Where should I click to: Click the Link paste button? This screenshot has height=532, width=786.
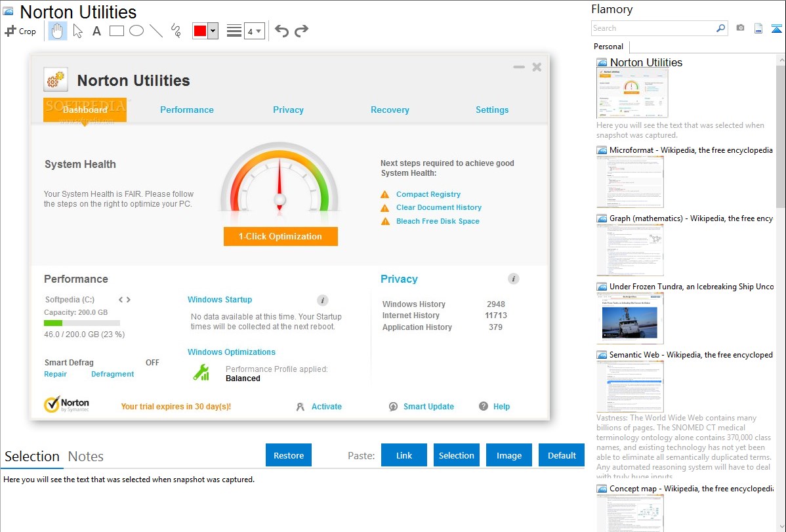404,455
